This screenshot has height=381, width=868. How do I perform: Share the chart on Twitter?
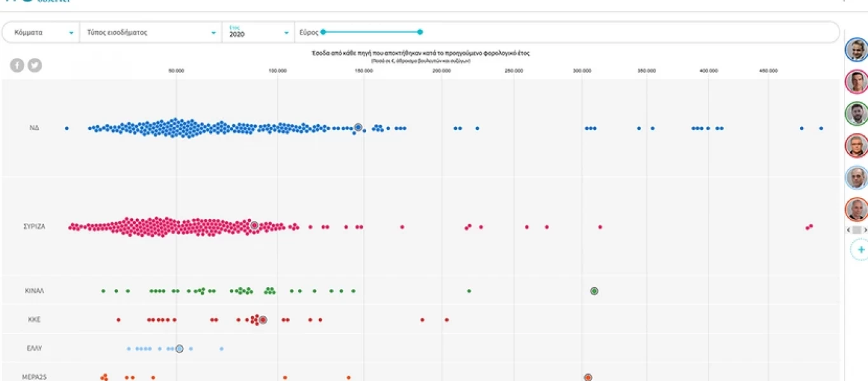click(35, 65)
